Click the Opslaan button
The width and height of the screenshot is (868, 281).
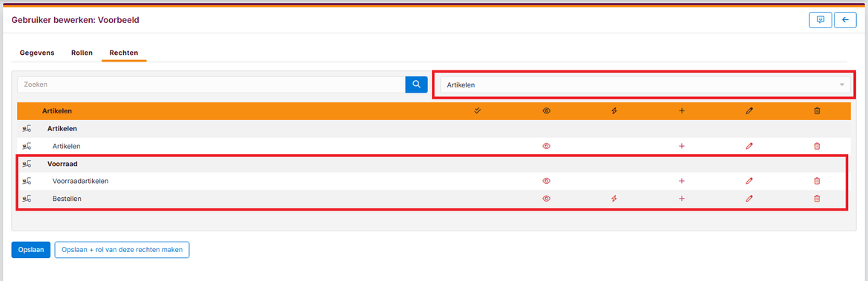point(31,250)
